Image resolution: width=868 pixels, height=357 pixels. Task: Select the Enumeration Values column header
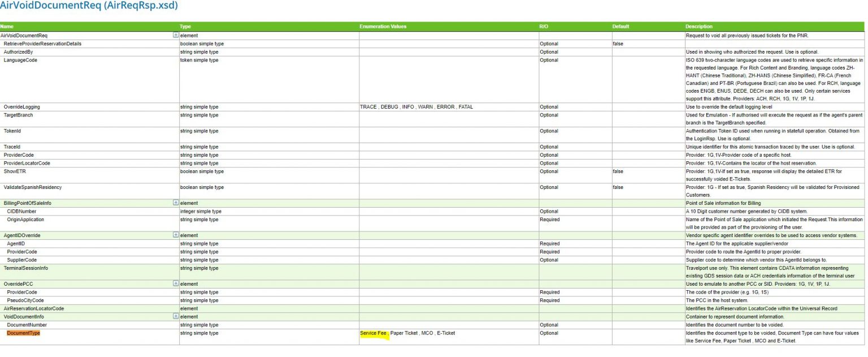(383, 27)
